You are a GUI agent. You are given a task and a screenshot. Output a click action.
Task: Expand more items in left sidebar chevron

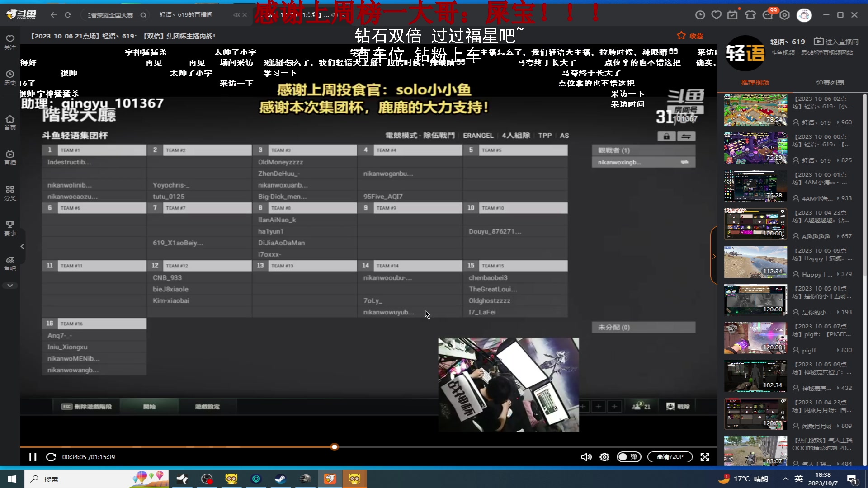click(x=10, y=286)
